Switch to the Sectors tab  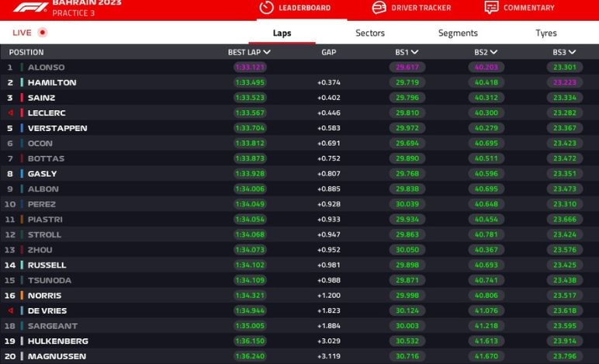(370, 33)
